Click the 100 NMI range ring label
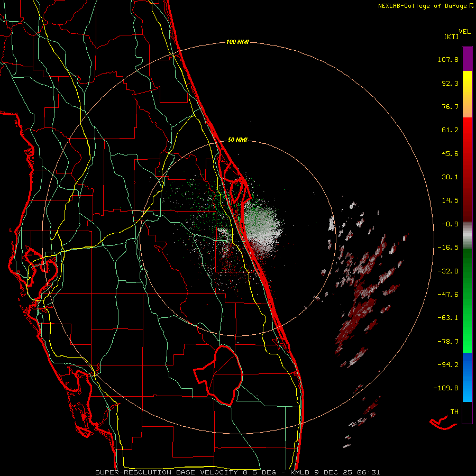The width and height of the screenshot is (476, 476). 237,42
